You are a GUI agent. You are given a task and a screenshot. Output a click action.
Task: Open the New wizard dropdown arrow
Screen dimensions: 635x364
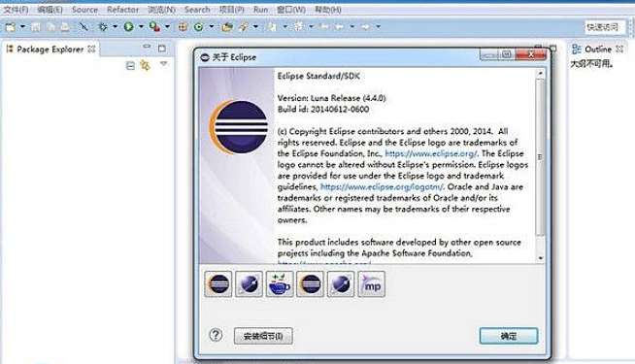click(x=22, y=27)
